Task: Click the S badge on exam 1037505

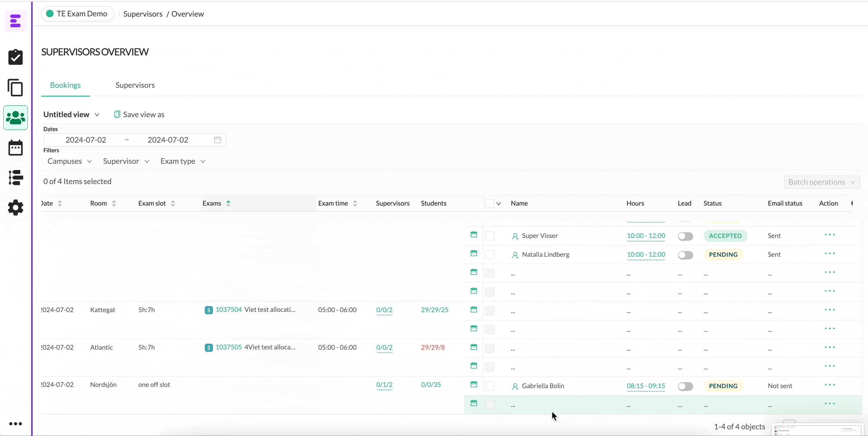Action: click(x=209, y=348)
